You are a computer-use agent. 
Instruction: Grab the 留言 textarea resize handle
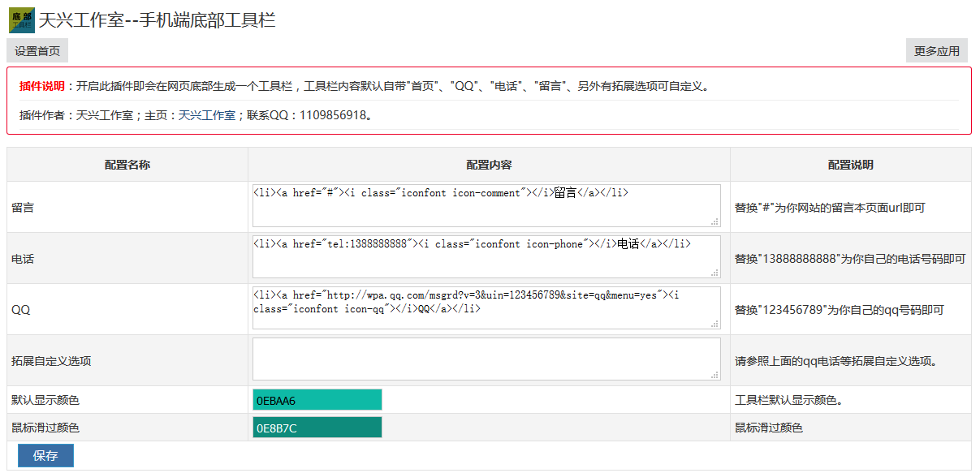[x=715, y=221]
